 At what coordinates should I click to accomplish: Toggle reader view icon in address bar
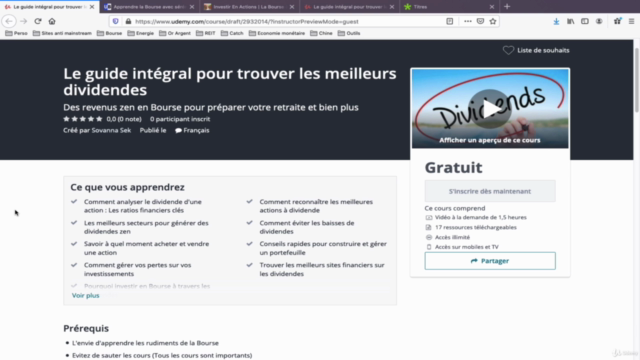click(x=449, y=21)
